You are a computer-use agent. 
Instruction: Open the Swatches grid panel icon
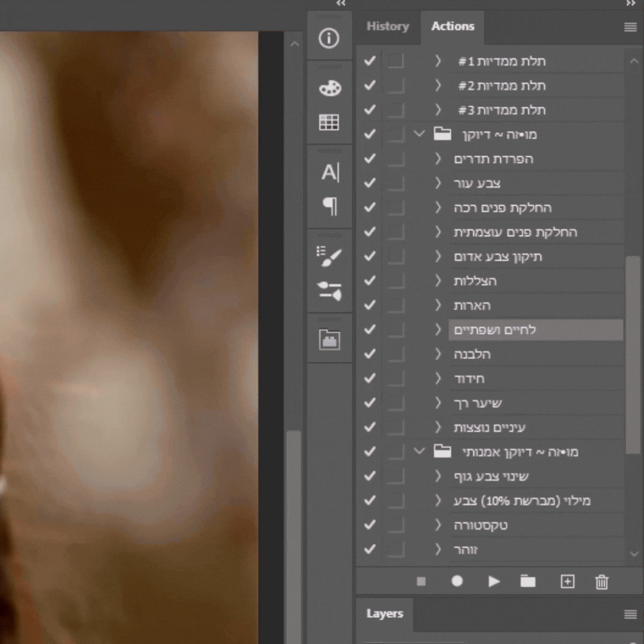[x=329, y=122]
